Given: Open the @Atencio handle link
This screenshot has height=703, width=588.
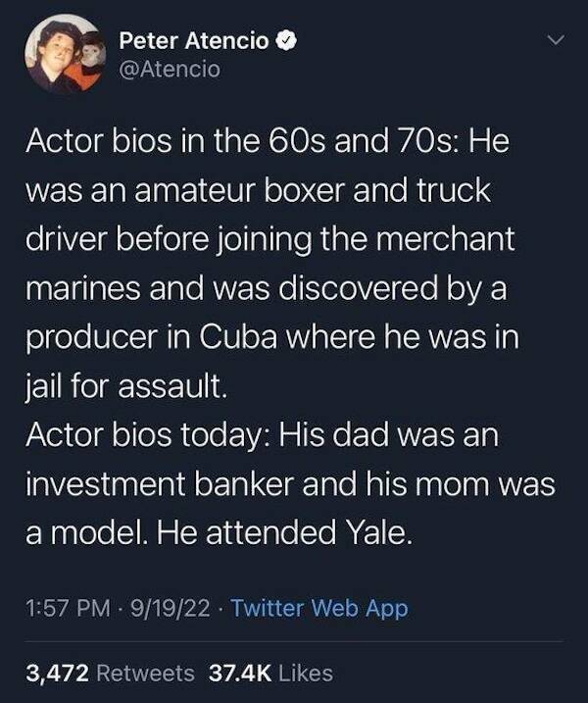Looking at the screenshot, I should (x=169, y=69).
